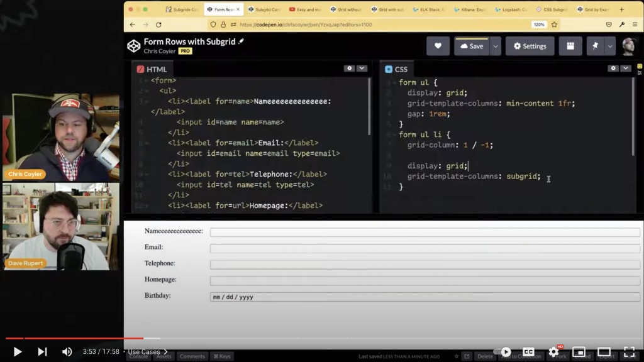Open the user avatar menu
Image resolution: width=644 pixels, height=362 pixels.
pos(629,46)
